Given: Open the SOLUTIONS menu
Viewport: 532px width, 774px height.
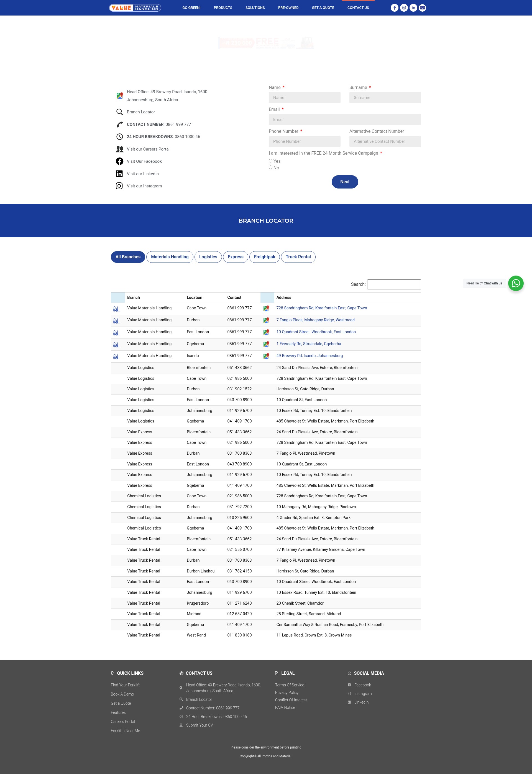Looking at the screenshot, I should 255,8.
